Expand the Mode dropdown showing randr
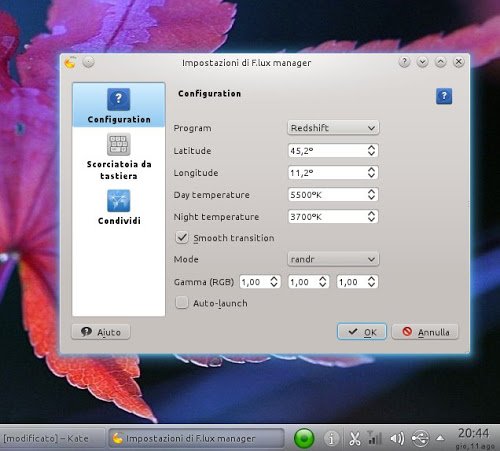 tap(333, 259)
